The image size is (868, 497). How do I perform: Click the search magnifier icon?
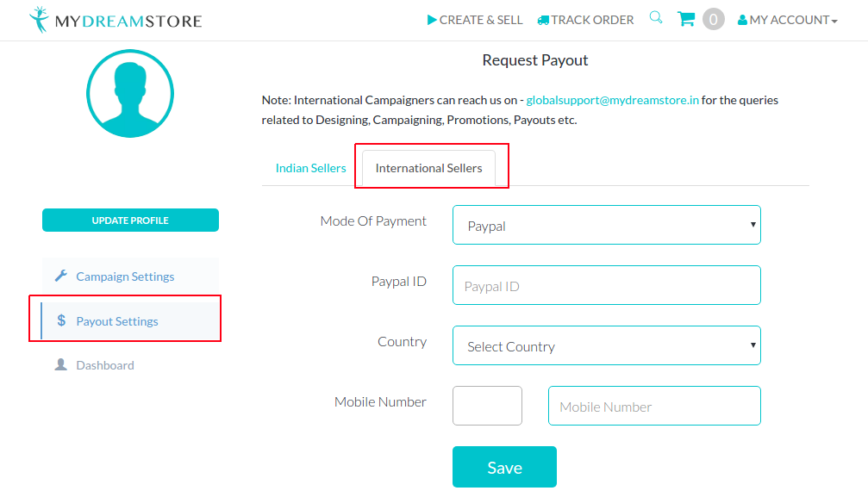(656, 18)
